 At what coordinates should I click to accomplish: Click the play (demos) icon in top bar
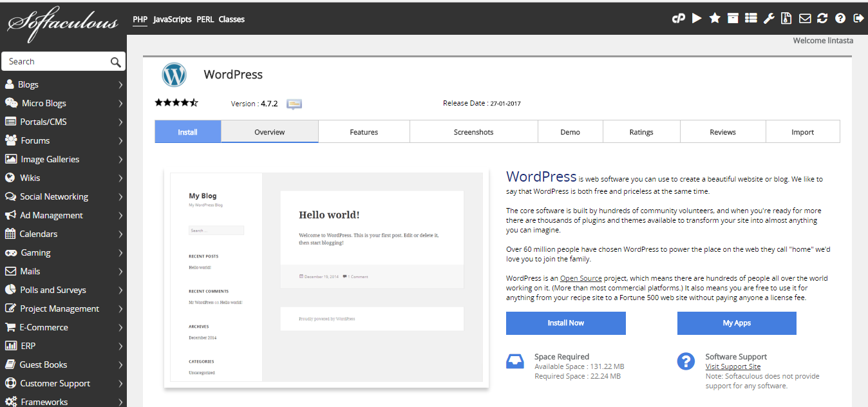click(x=697, y=18)
